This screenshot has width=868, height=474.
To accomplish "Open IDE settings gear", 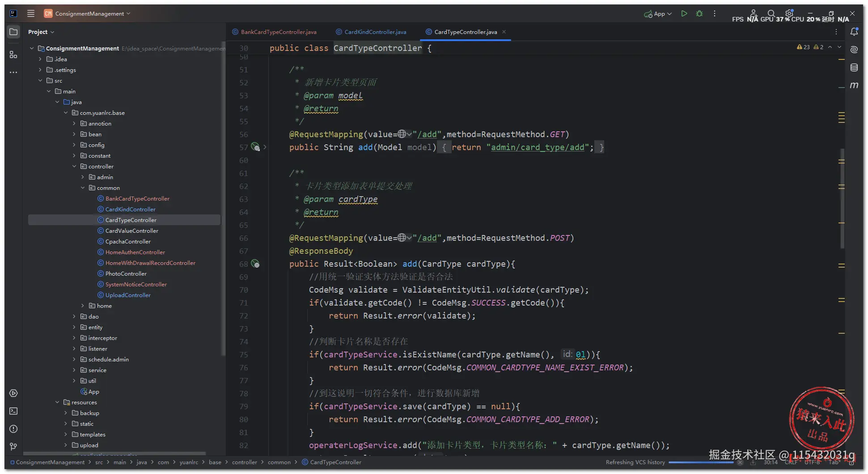I will 789,13.
